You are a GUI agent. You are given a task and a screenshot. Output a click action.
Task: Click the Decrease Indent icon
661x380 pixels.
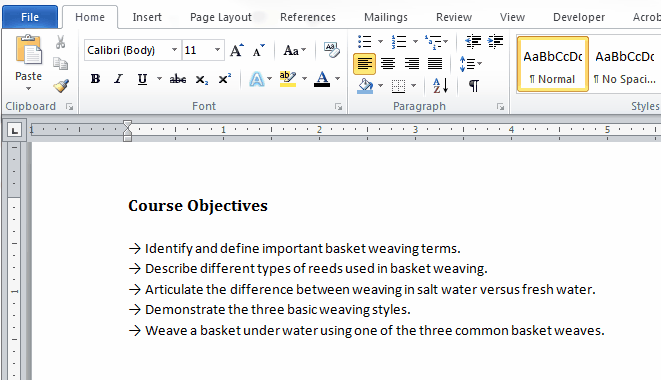tap(473, 41)
